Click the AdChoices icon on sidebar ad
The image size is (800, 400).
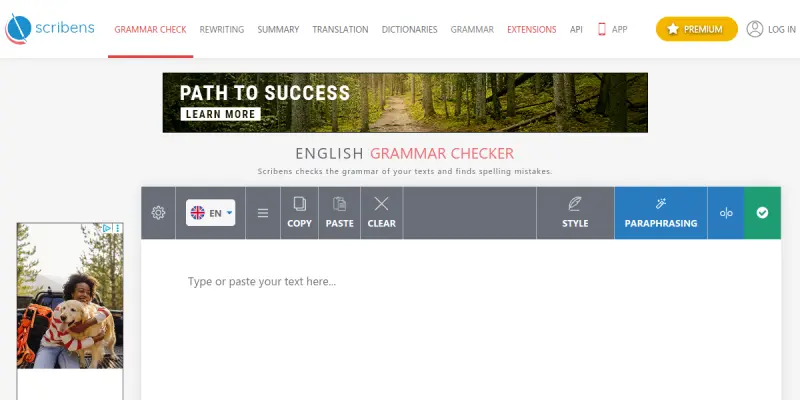(x=107, y=228)
